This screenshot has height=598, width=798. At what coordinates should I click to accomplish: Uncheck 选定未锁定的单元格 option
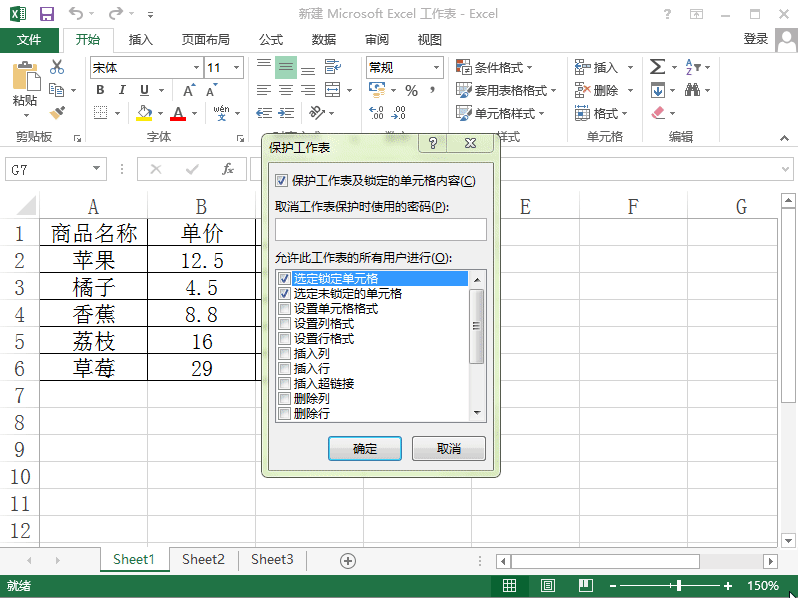[x=284, y=294]
